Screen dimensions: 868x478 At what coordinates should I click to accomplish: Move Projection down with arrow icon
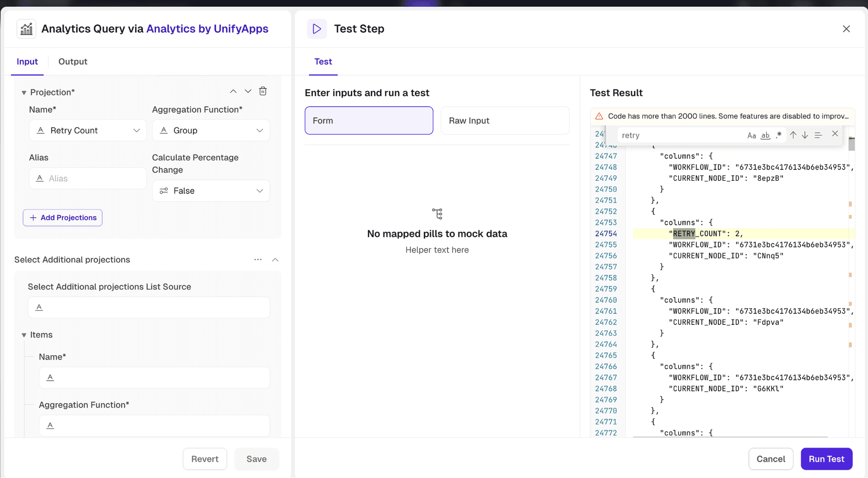(x=248, y=91)
